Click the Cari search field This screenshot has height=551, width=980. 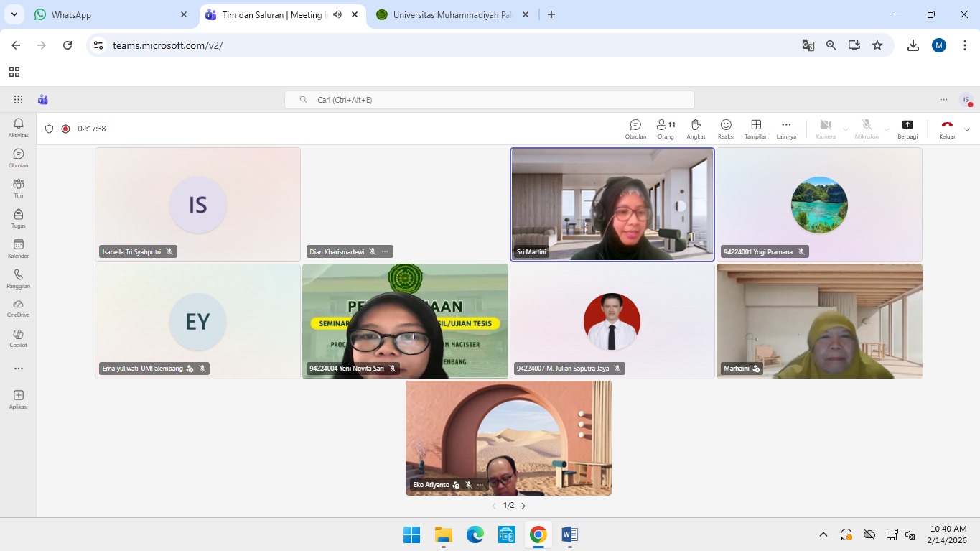tap(490, 100)
